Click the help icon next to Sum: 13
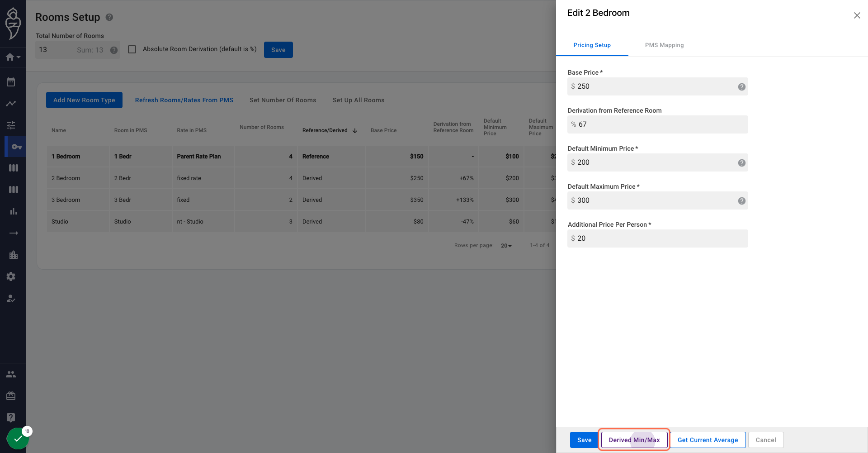 pos(114,50)
